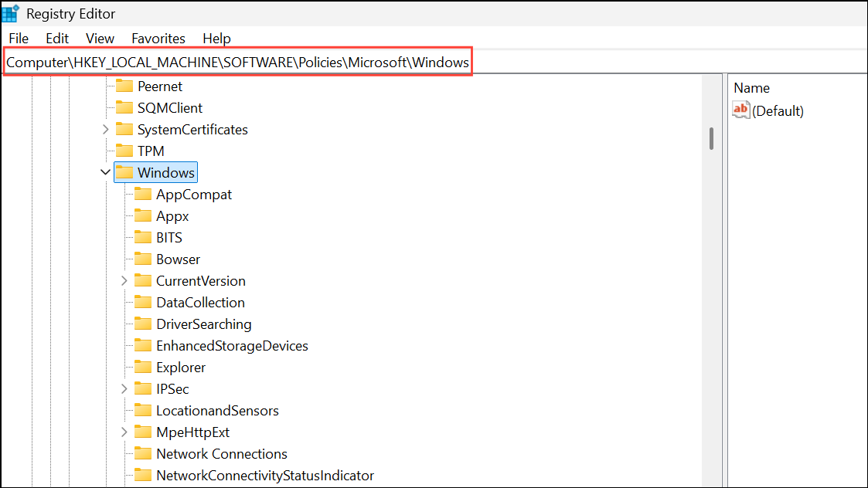The width and height of the screenshot is (868, 488).
Task: Click the TPM folder icon
Action: 124,151
